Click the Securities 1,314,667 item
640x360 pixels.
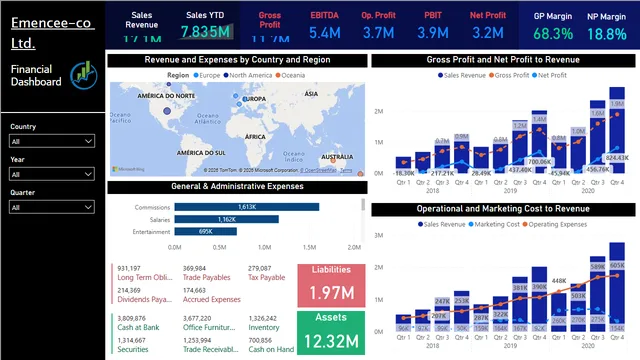[133, 345]
